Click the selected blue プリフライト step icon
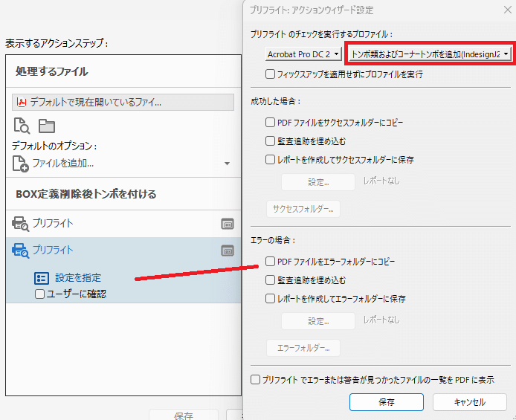 point(20,251)
